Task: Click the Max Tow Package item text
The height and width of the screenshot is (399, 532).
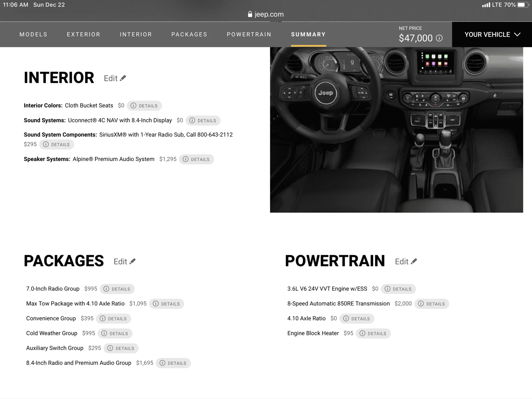Action: pyautogui.click(x=75, y=304)
